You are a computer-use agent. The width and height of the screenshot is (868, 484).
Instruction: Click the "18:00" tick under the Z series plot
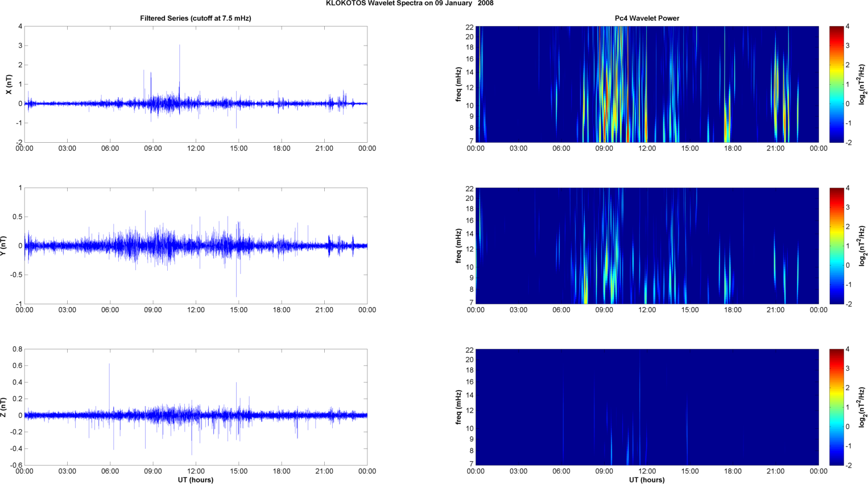click(282, 471)
